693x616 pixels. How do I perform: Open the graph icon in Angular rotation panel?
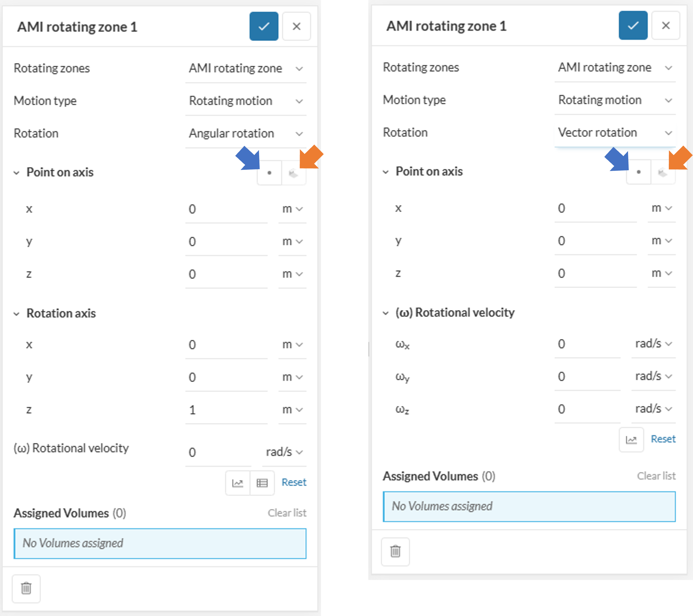pyautogui.click(x=238, y=482)
